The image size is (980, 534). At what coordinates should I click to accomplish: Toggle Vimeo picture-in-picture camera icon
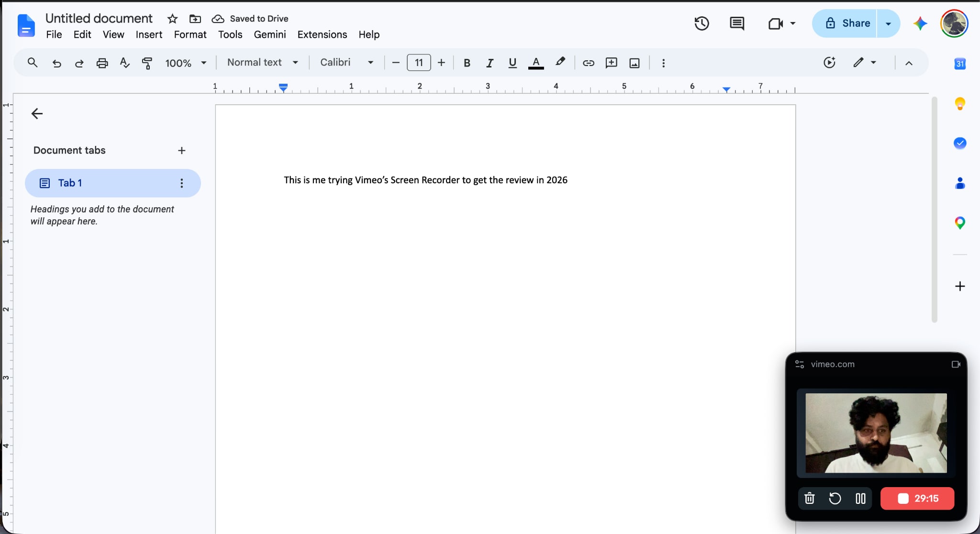[x=956, y=364]
